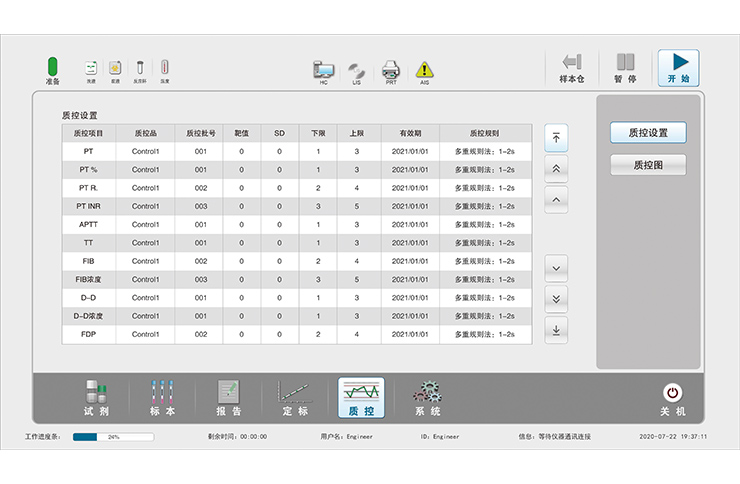Image resolution: width=740 pixels, height=484 pixels.
Task: Click the PRT printer icon
Action: [391, 70]
